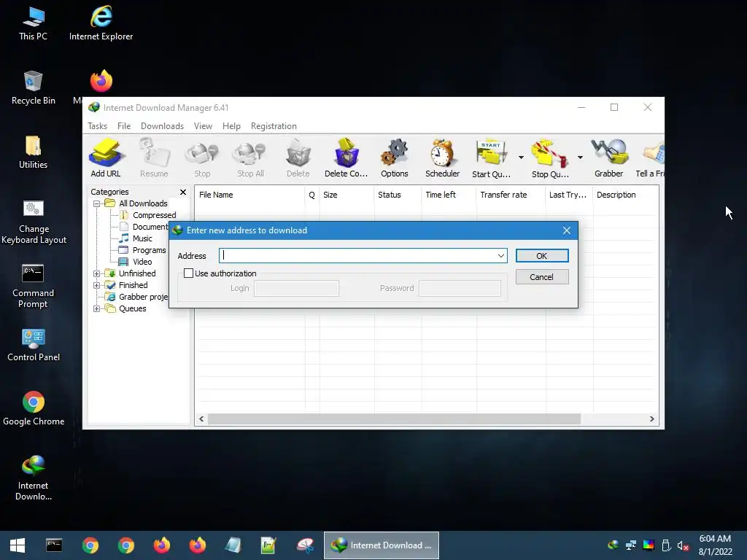The height and width of the screenshot is (560, 747).
Task: Collapse the All Downloads tree node
Action: click(x=97, y=204)
